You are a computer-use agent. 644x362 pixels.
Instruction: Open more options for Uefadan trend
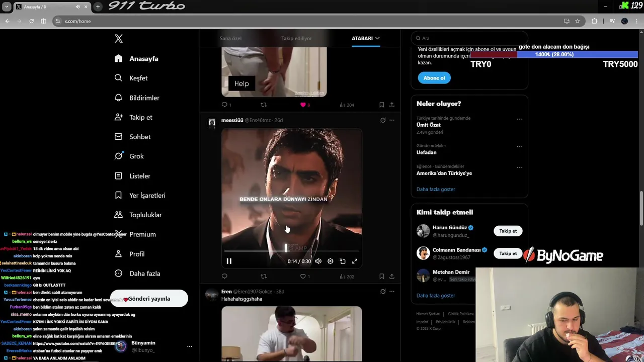tap(519, 147)
